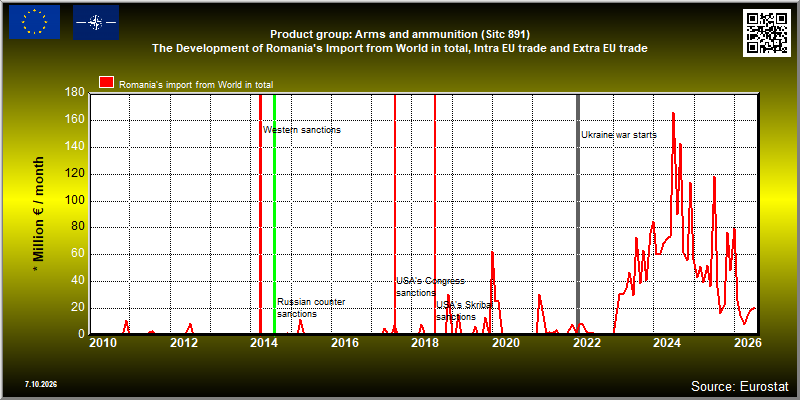800x400 pixels.
Task: Click the NATO flag icon
Action: pyautogui.click(x=96, y=22)
